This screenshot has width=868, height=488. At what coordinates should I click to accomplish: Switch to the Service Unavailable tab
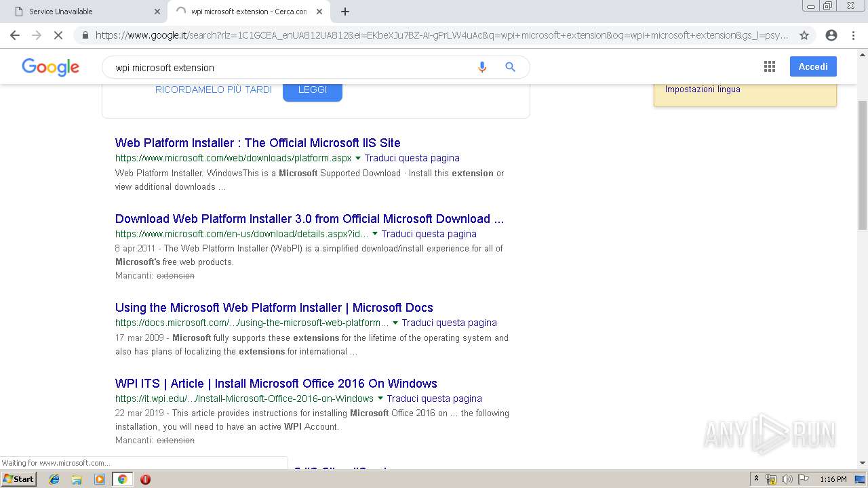click(x=85, y=12)
